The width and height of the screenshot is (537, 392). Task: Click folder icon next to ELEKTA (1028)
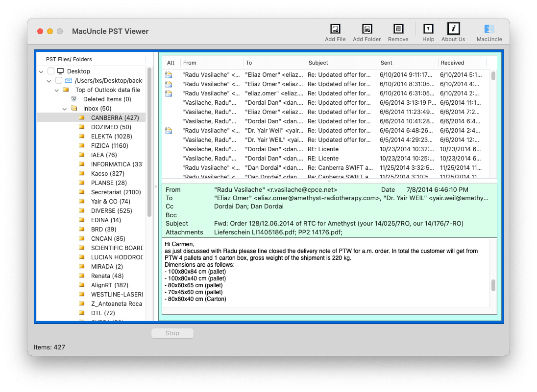coord(81,136)
